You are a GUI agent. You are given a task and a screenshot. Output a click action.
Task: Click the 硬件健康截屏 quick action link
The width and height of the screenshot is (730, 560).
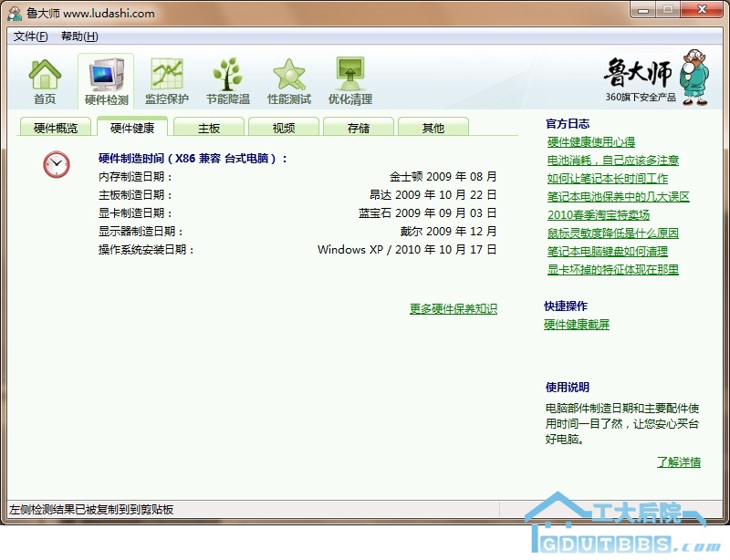(577, 324)
